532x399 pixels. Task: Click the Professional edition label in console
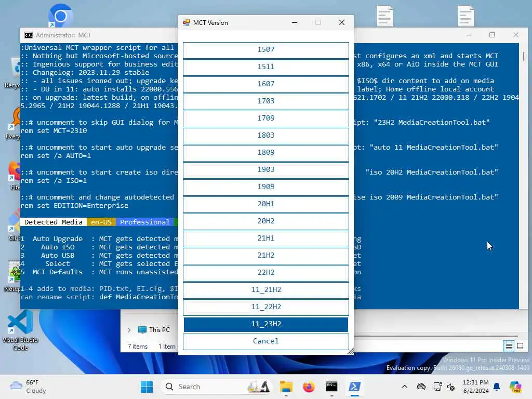(144, 222)
